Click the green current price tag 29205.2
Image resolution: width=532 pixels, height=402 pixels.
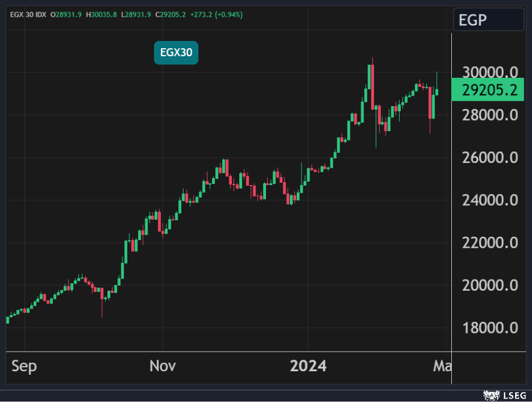tap(490, 90)
